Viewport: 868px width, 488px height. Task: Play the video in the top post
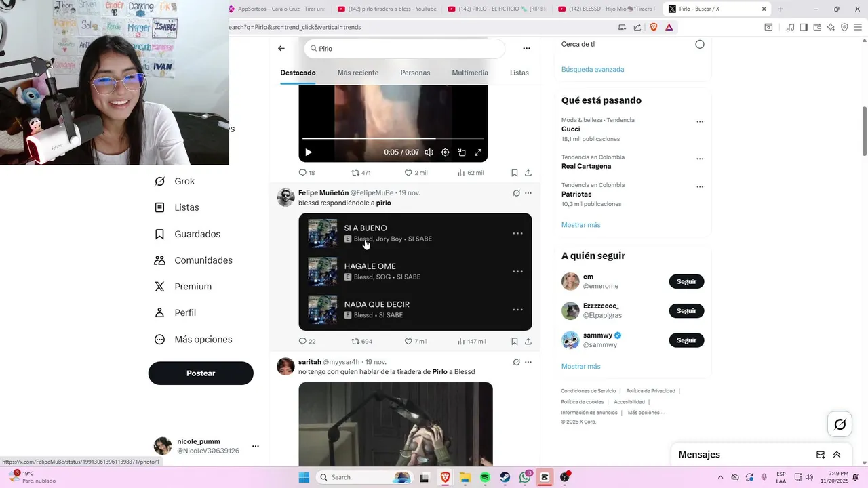(309, 152)
